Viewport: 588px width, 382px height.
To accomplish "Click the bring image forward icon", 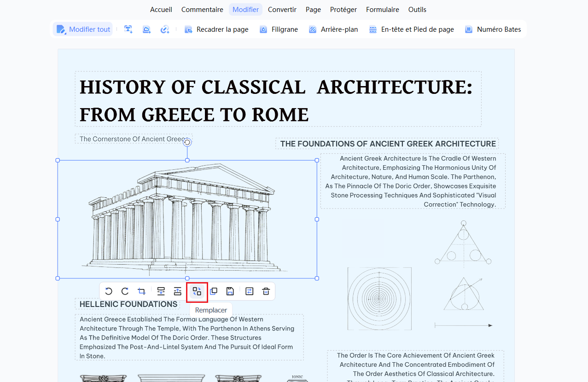I will click(177, 291).
